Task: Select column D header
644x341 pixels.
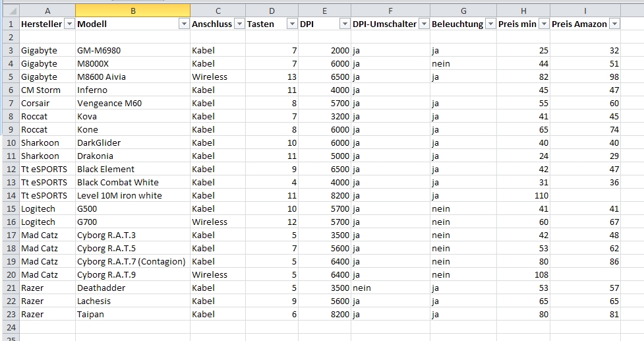Action: pos(272,11)
